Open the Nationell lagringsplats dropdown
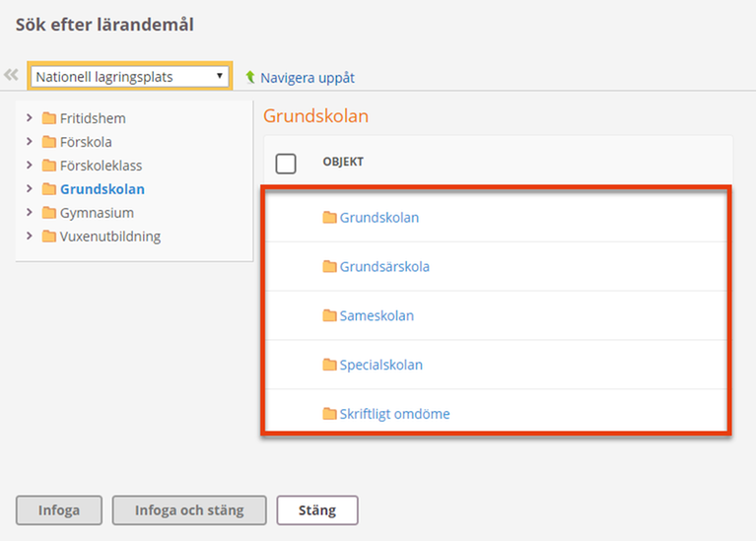This screenshot has height=541, width=756. coord(130,76)
